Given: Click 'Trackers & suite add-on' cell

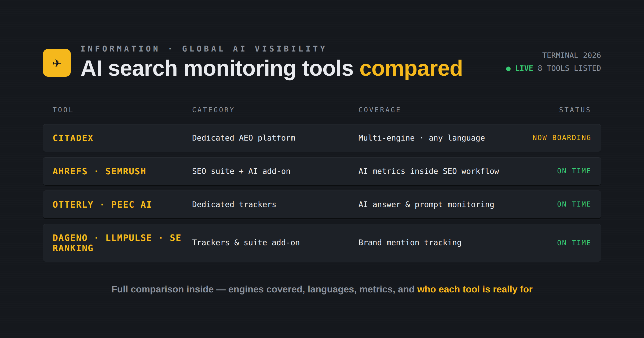Looking at the screenshot, I should coord(246,243).
